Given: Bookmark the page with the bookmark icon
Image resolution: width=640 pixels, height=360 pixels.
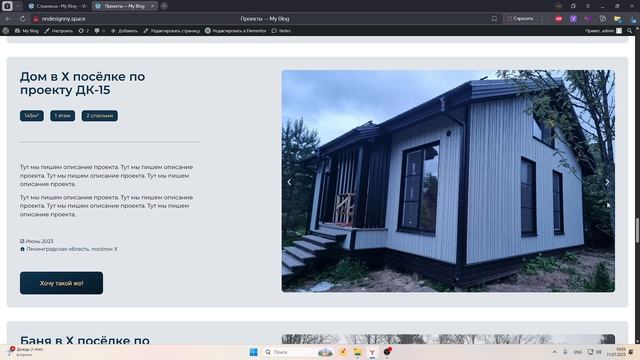Looking at the screenshot, I should 494,19.
